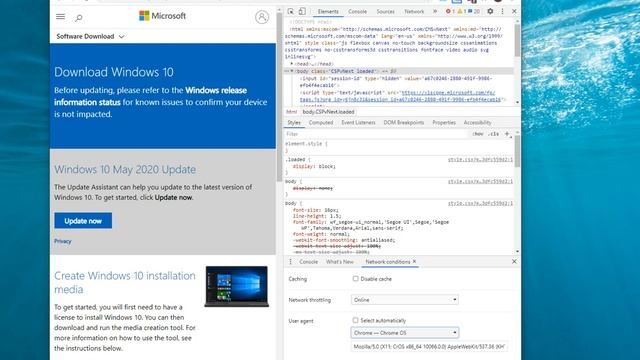Click the Windows 10 May 2020 Update heading
The height and width of the screenshot is (360, 640).
pos(125,169)
